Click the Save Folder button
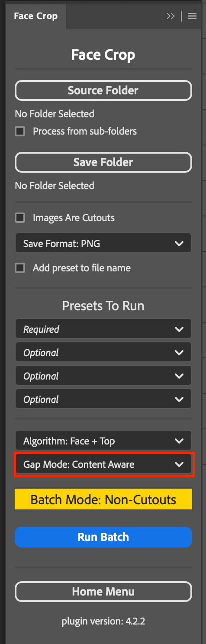Screen dimensions: 206x644 (103, 162)
